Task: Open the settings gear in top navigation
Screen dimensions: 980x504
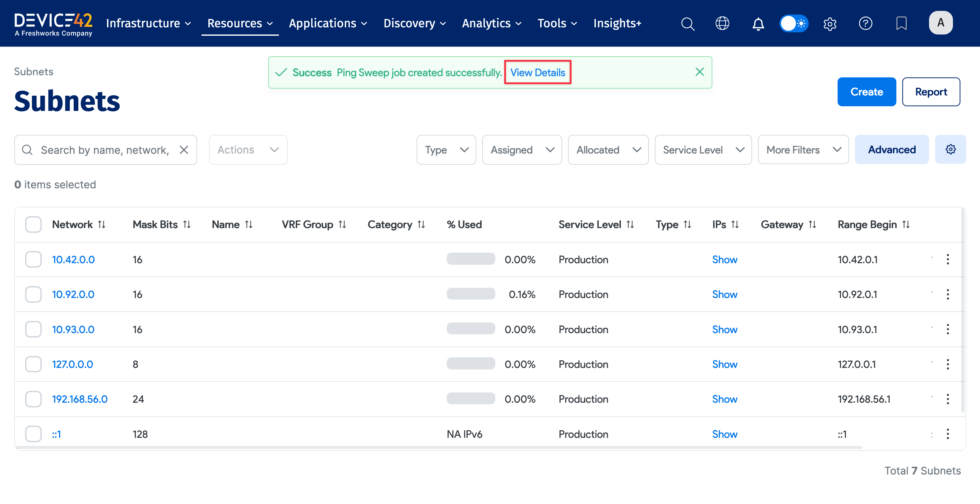Action: (x=830, y=24)
